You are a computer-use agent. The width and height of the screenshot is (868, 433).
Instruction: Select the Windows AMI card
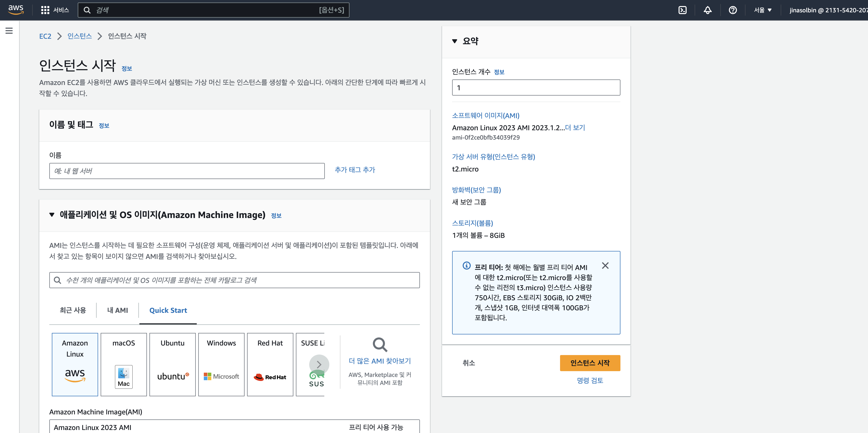coord(221,364)
